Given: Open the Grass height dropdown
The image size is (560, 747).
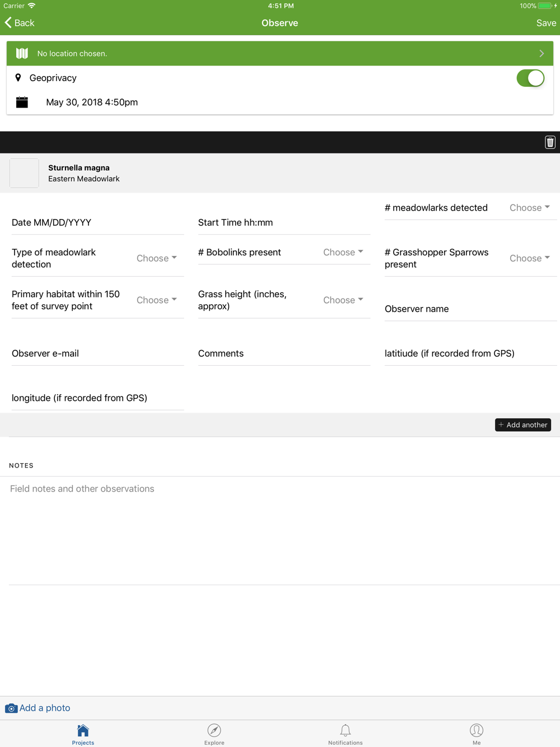Looking at the screenshot, I should pos(343,300).
